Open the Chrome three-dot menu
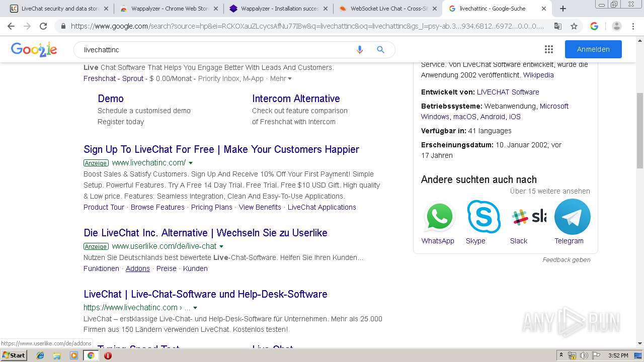This screenshot has width=644, height=362. coord(634,26)
